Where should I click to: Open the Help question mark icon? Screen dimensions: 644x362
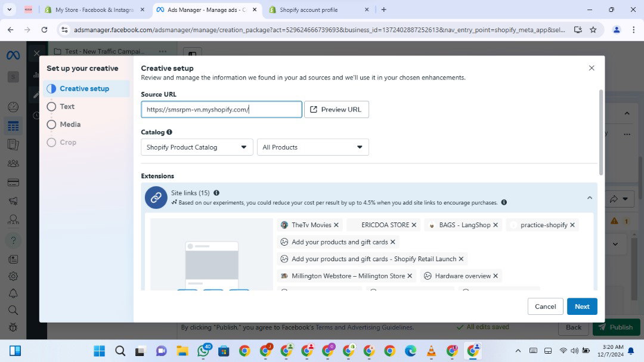tap(13, 240)
